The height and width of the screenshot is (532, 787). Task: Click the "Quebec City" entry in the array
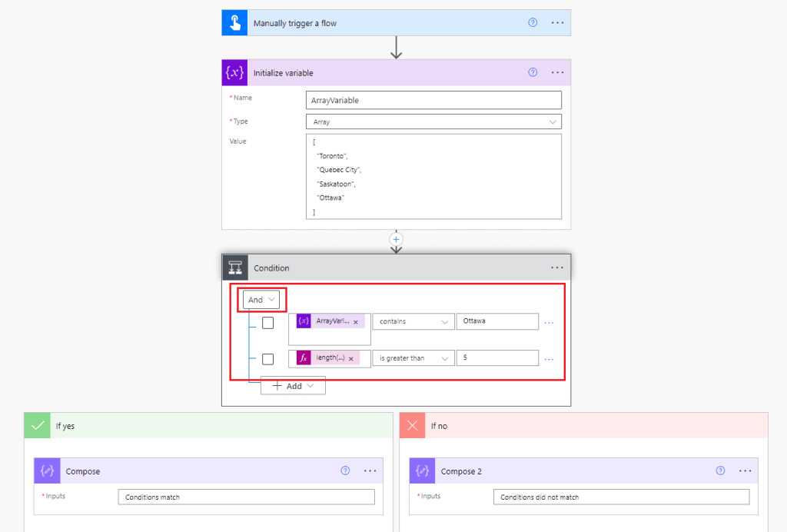(338, 170)
